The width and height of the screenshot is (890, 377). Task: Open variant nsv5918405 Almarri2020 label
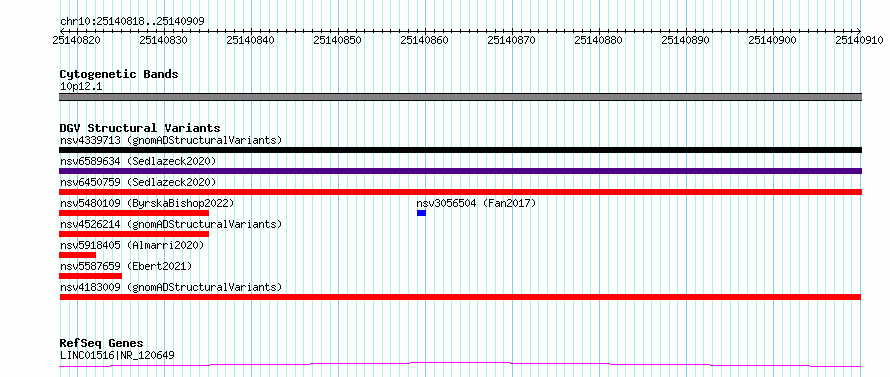[x=132, y=245]
